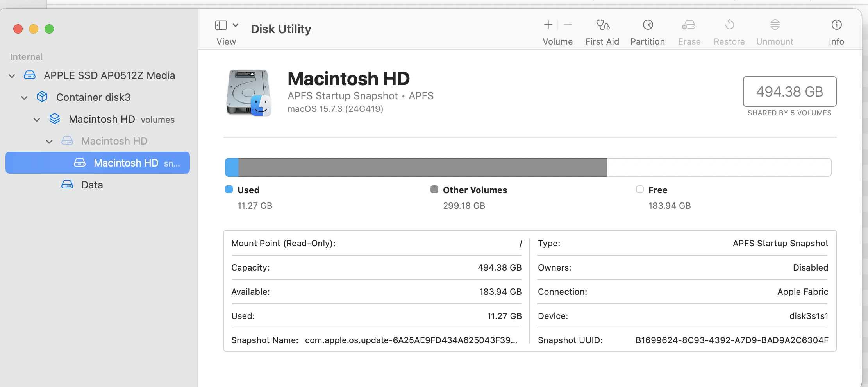Click the green zoom window button
The width and height of the screenshot is (868, 387).
(x=49, y=29)
